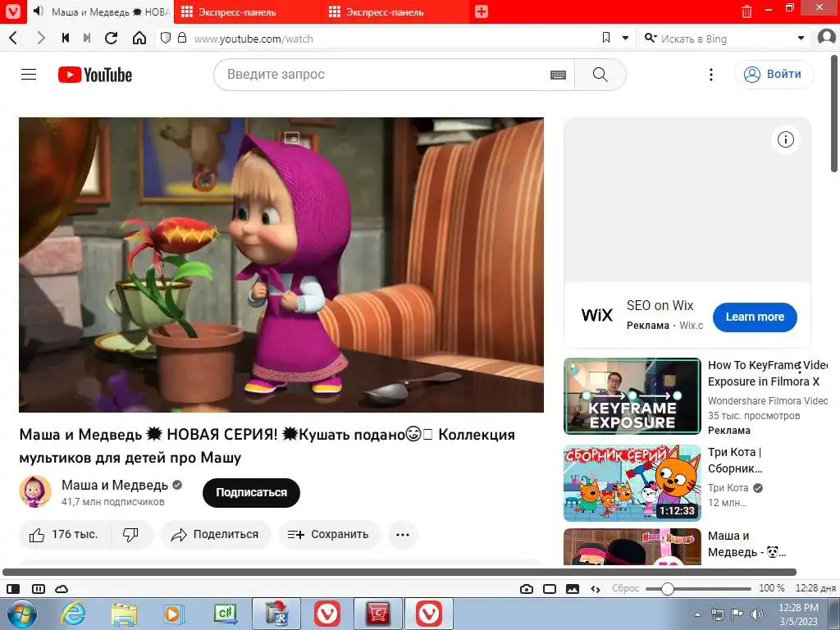Expand Bing search field dropdown arrow
The height and width of the screenshot is (630, 840).
(x=801, y=38)
